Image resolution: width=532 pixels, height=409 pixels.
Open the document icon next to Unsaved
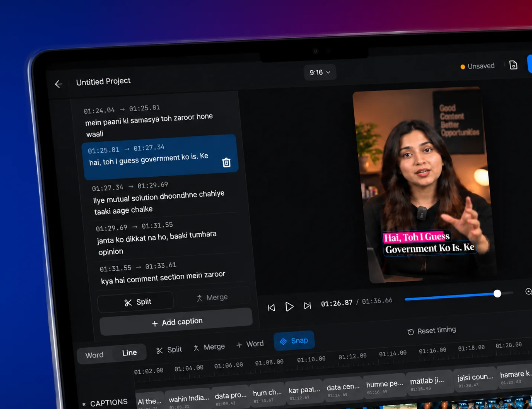tap(513, 65)
